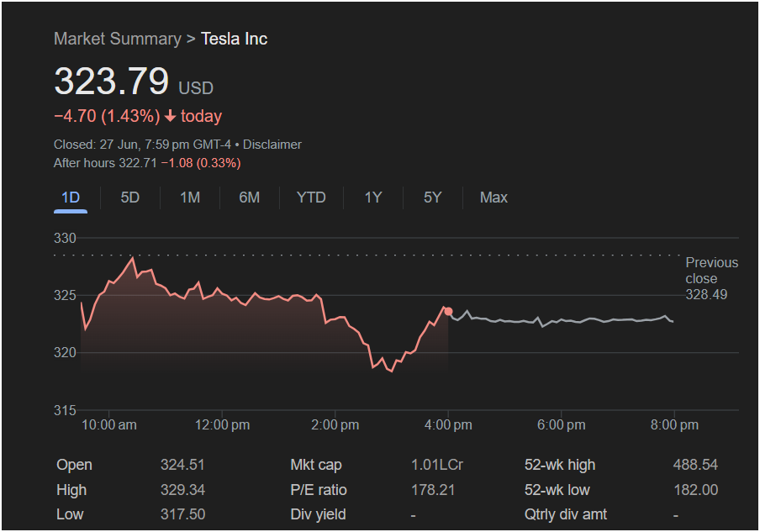Click the Qtrly div amt label

click(x=565, y=514)
